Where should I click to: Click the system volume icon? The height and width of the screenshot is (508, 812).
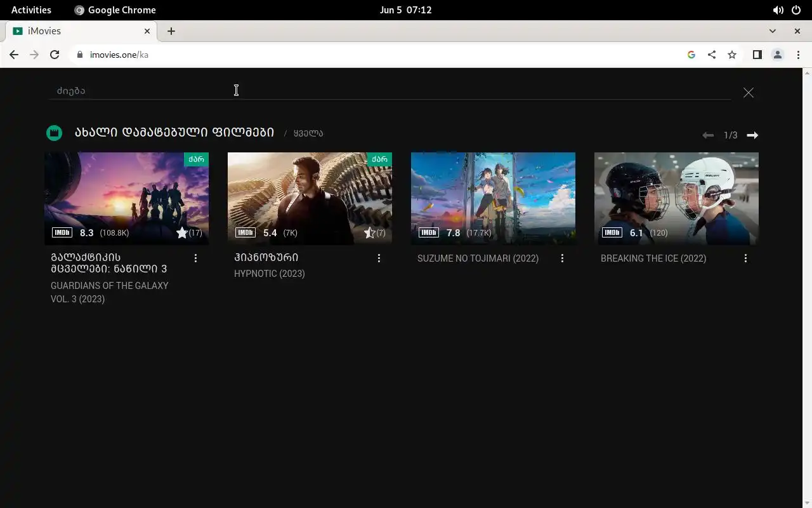click(778, 10)
